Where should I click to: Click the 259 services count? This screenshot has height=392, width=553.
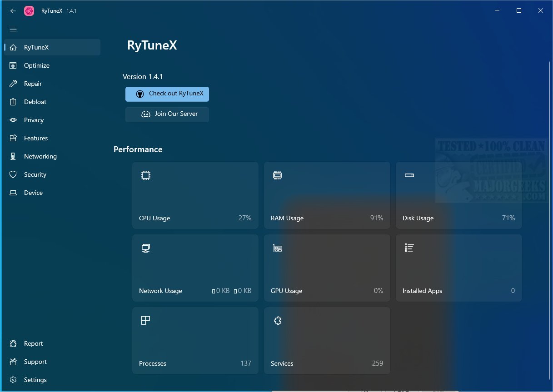(378, 363)
